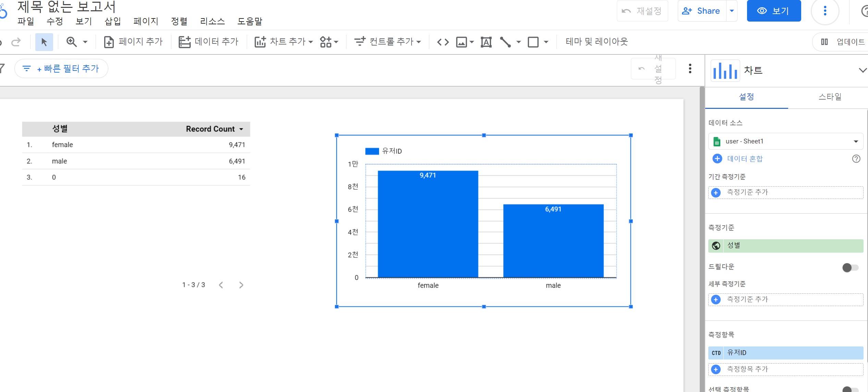The width and height of the screenshot is (868, 392).
Task: Click the Share button
Action: coord(702,11)
